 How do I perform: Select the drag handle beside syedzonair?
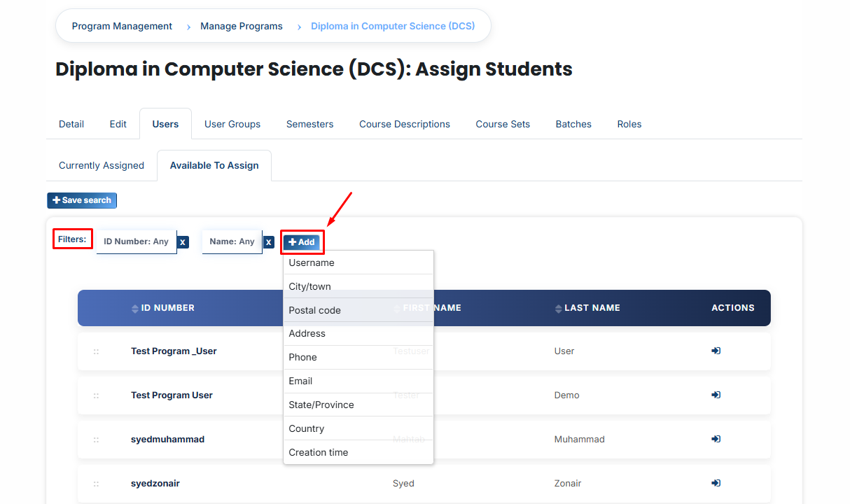tap(96, 484)
